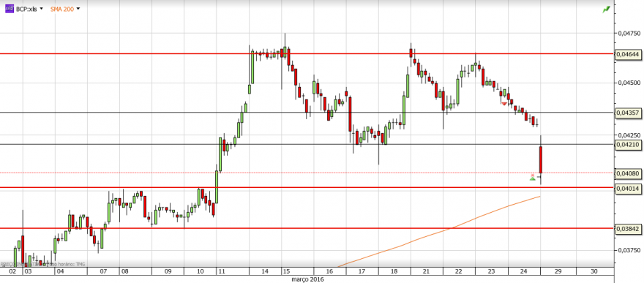Image resolution: width=644 pixels, height=283 pixels.
Task: Select the green up-triangle buy marker
Action: click(x=532, y=178)
